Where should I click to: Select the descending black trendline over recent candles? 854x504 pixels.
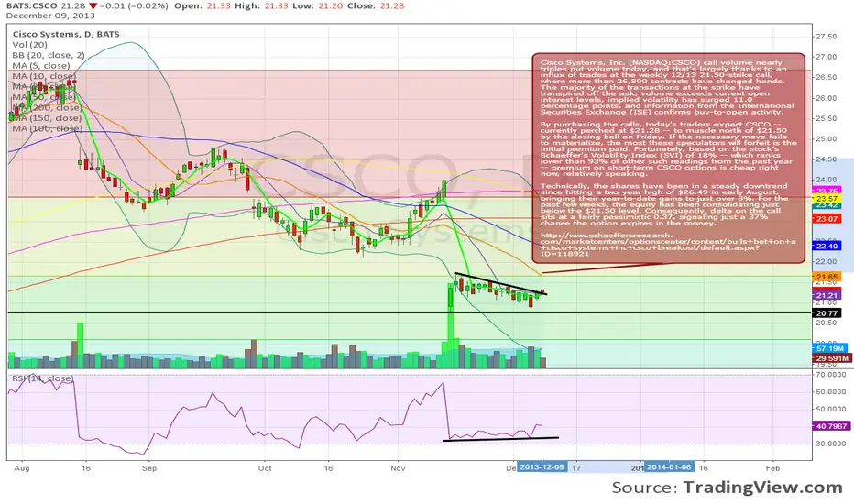(x=500, y=283)
